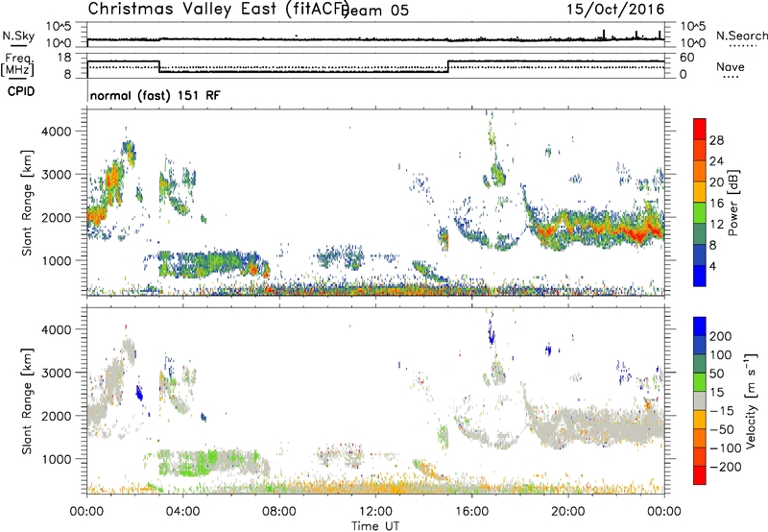
Task: Click the '4000' tick in power panel
Action: click(56, 132)
